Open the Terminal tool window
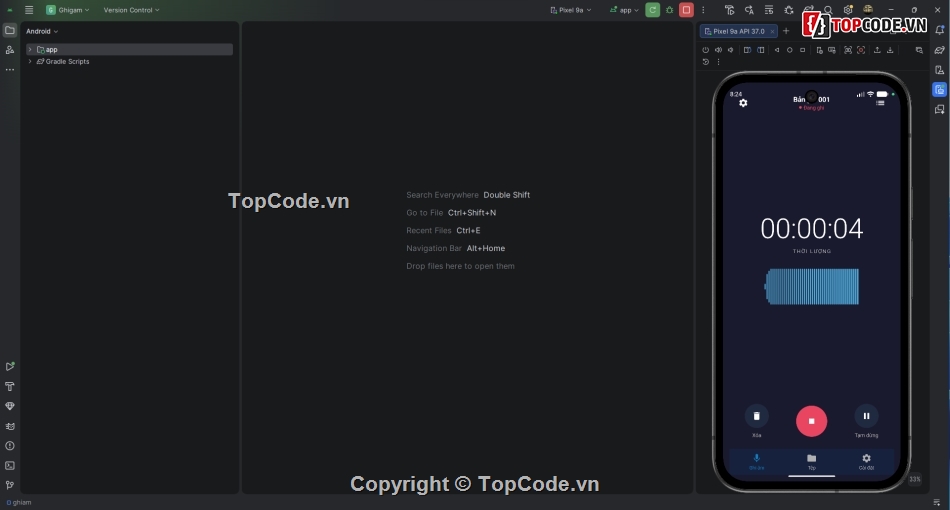 coord(10,466)
